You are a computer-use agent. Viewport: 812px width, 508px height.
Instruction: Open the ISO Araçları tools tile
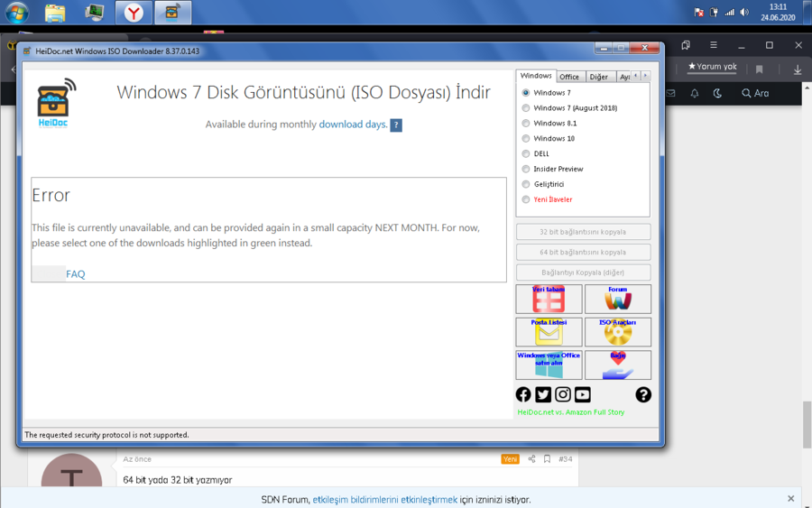[618, 332]
